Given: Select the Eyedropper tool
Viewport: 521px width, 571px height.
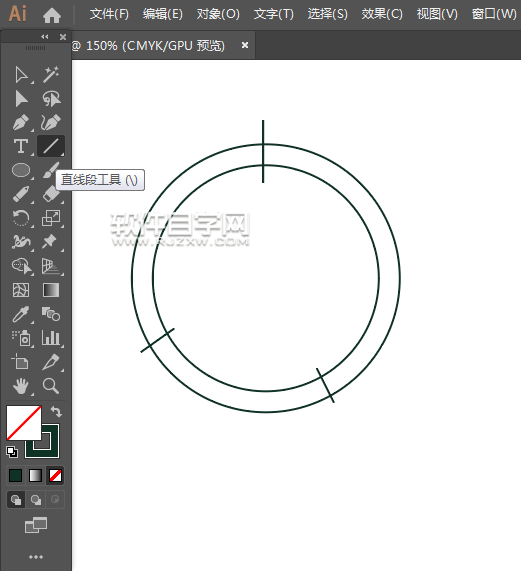Looking at the screenshot, I should click(x=21, y=314).
